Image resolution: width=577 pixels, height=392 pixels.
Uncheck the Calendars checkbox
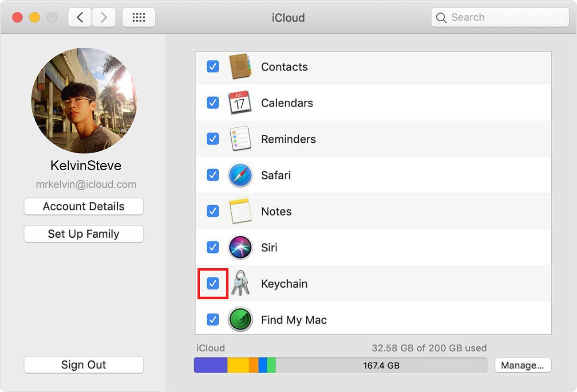[213, 103]
